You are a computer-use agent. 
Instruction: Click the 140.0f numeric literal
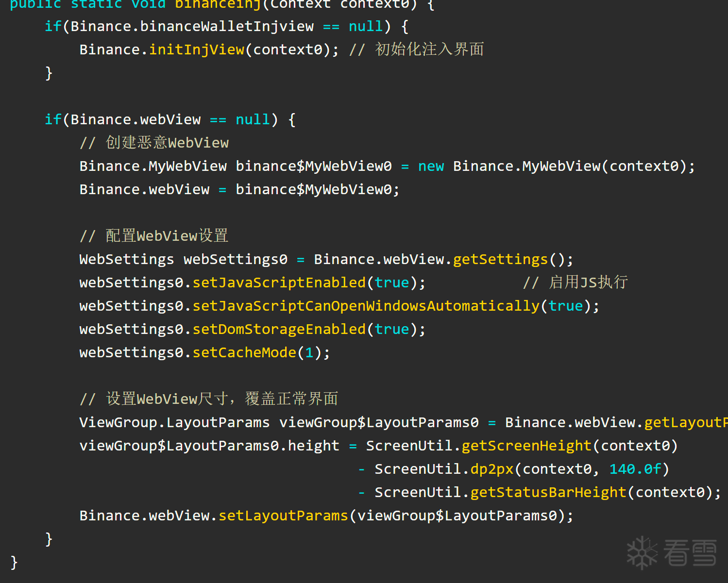[x=635, y=469]
